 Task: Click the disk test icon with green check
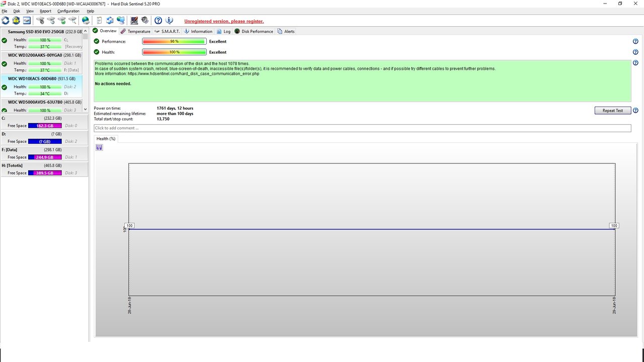click(x=62, y=21)
